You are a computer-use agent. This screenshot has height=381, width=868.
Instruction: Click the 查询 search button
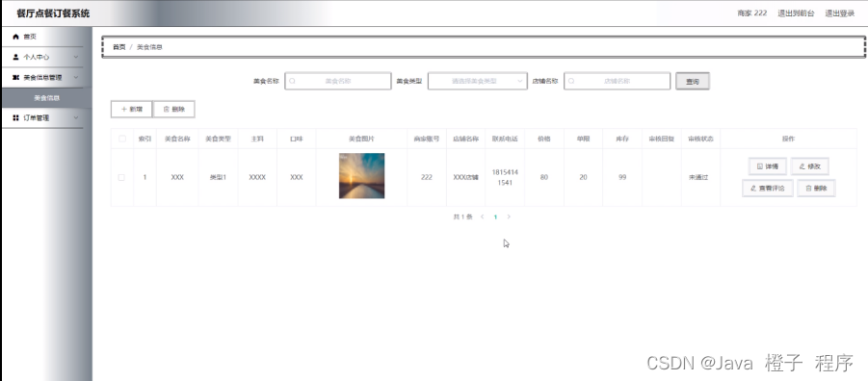693,81
